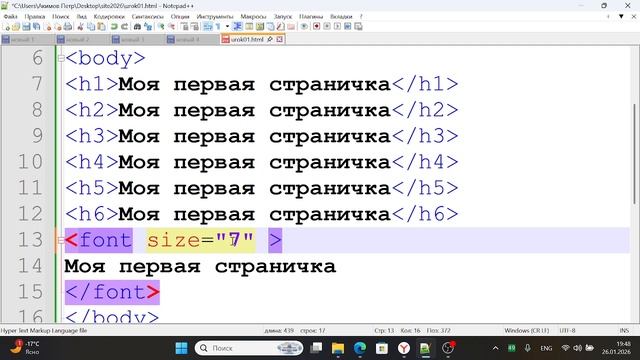This screenshot has width=640, height=360.
Task: Redo the edit via toolbar arrow
Action: tap(125, 27)
